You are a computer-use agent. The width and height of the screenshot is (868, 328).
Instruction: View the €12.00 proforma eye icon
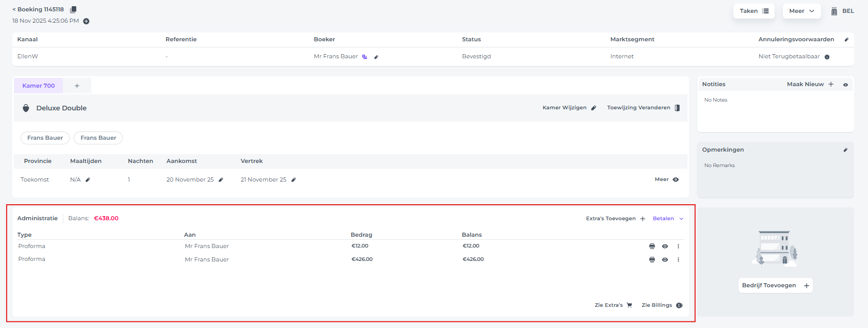pyautogui.click(x=665, y=247)
